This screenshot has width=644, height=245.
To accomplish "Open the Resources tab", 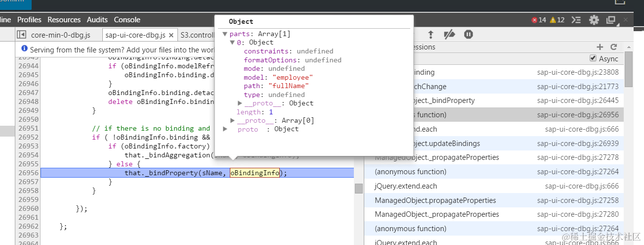I will coord(64,20).
